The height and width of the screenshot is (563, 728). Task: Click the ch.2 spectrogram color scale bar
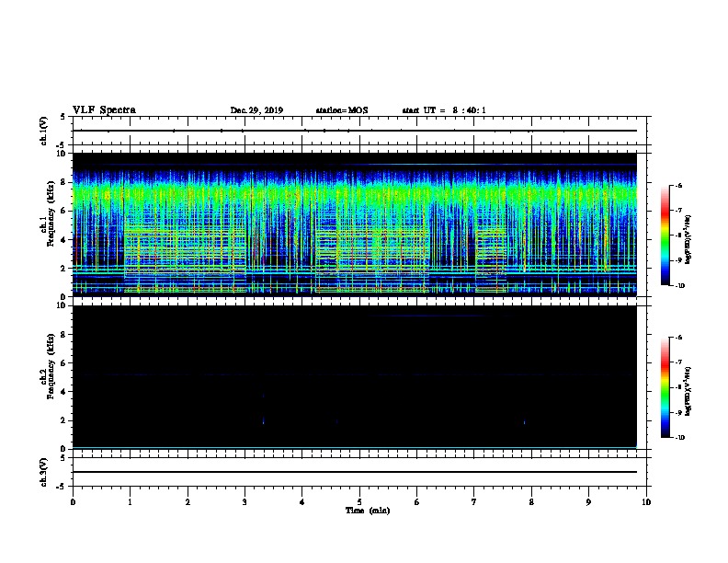click(x=665, y=387)
